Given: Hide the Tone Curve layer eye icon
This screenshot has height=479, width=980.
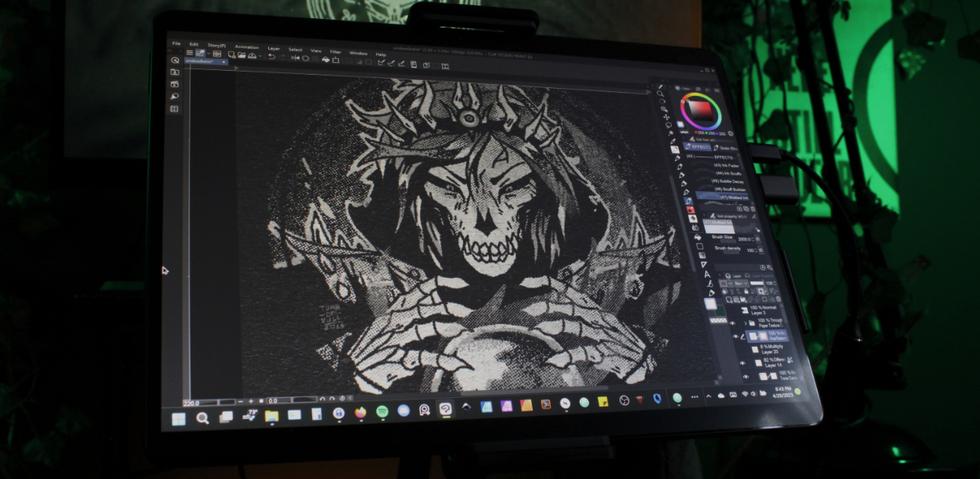Looking at the screenshot, I should tap(746, 377).
